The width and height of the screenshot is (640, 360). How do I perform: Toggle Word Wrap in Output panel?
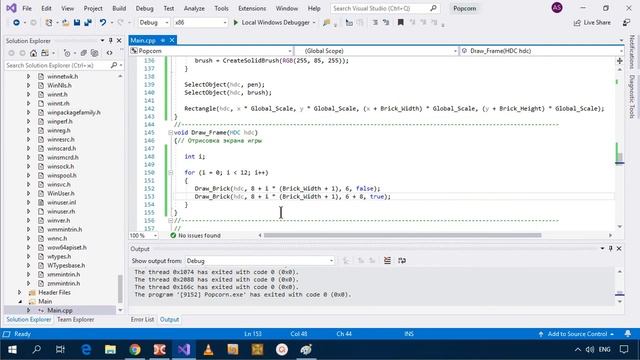coord(402,260)
